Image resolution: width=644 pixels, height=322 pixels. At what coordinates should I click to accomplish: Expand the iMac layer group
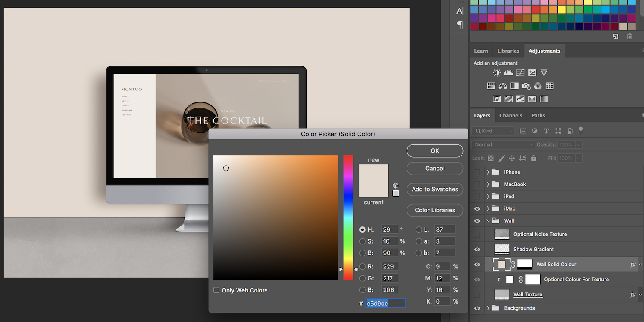tap(488, 208)
